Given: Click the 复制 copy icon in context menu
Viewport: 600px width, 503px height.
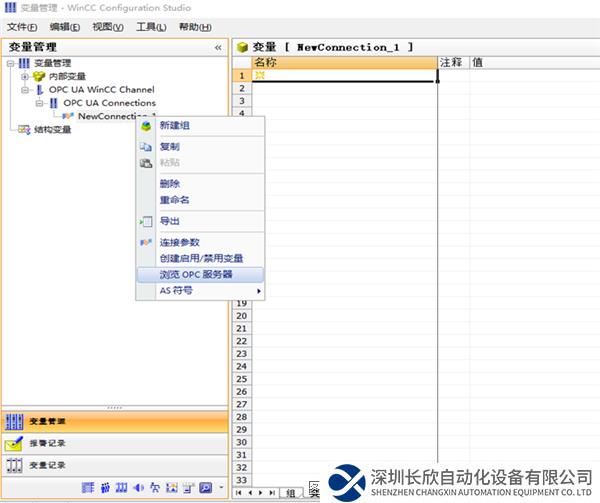Looking at the screenshot, I should click(145, 146).
